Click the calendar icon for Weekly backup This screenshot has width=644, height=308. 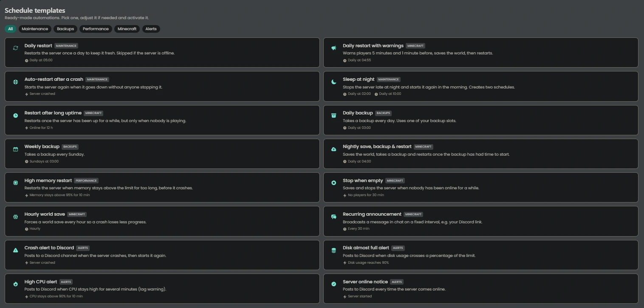click(16, 149)
